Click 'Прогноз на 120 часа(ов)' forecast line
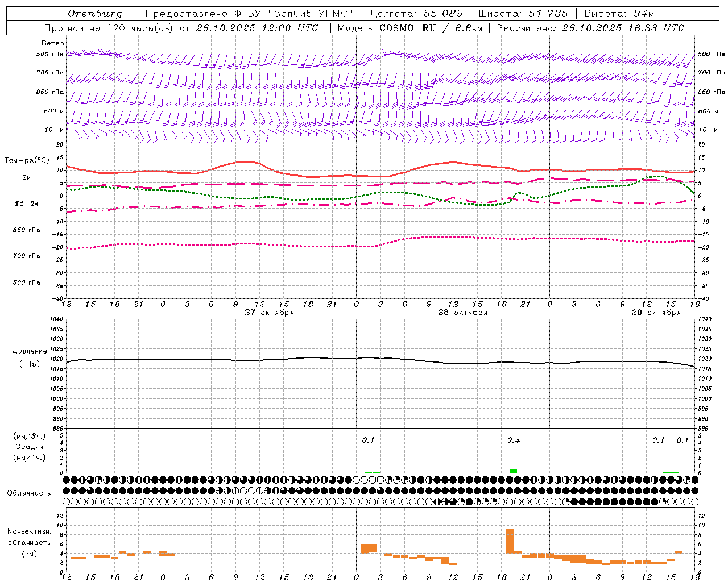 coord(181,28)
